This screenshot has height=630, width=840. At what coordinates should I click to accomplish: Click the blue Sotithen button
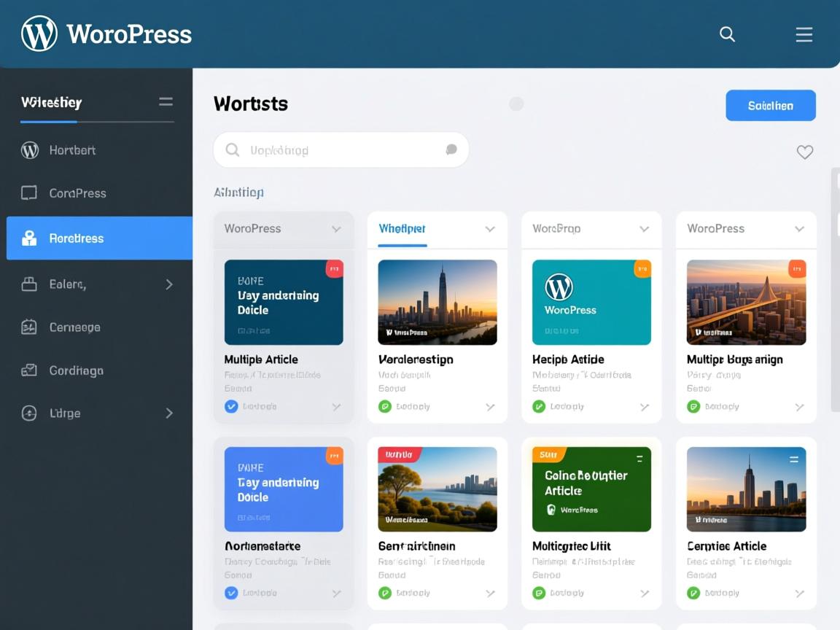coord(770,106)
